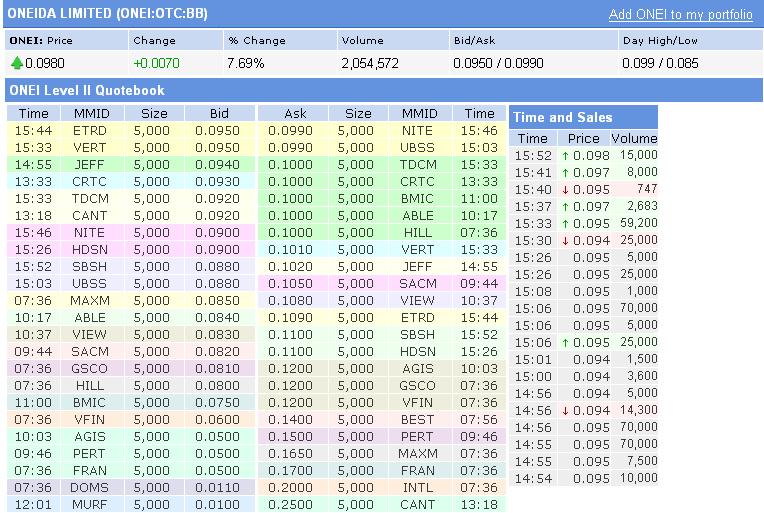Click the up arrow in the 15:37 sales row
Screen dimensions: 764x513
point(565,207)
